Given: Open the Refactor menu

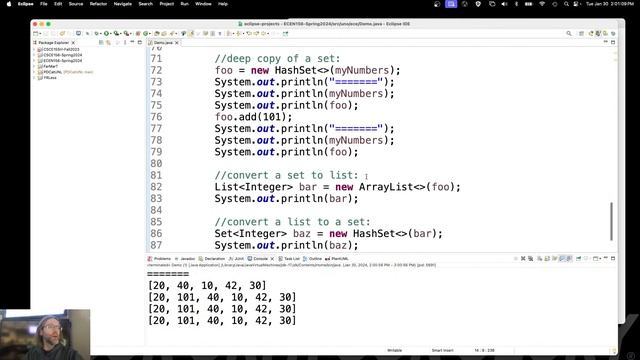Looking at the screenshot, I should click(98, 4).
